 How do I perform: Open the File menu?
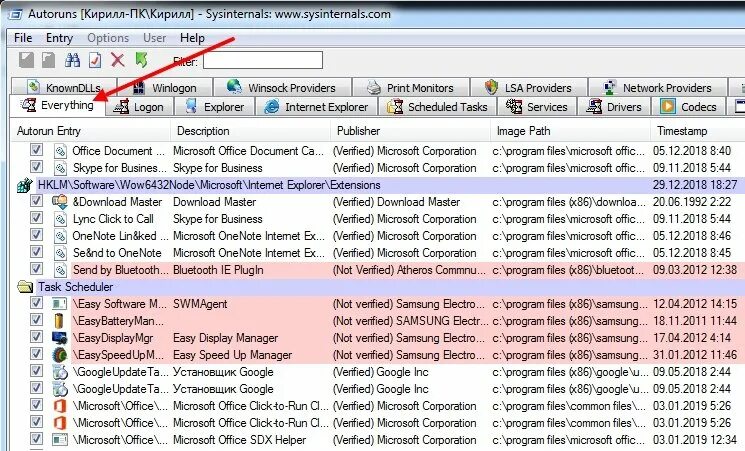tap(23, 38)
